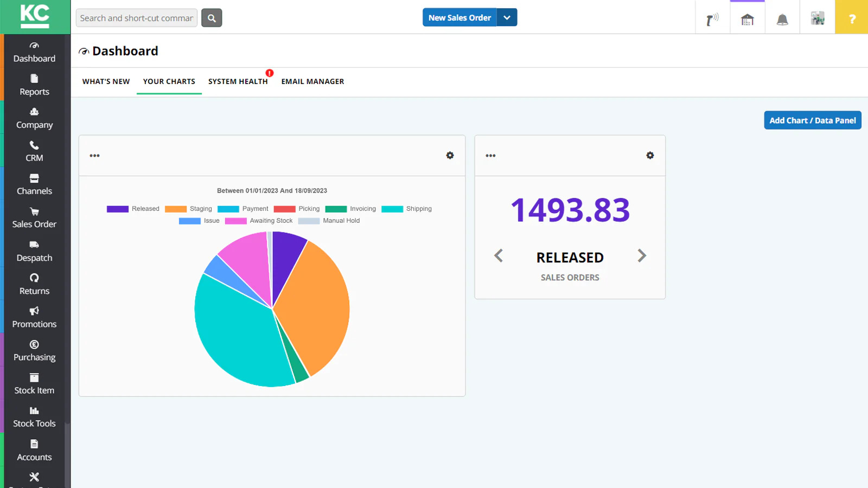
Task: Toggle Manual Hold series in legend
Action: click(329, 221)
